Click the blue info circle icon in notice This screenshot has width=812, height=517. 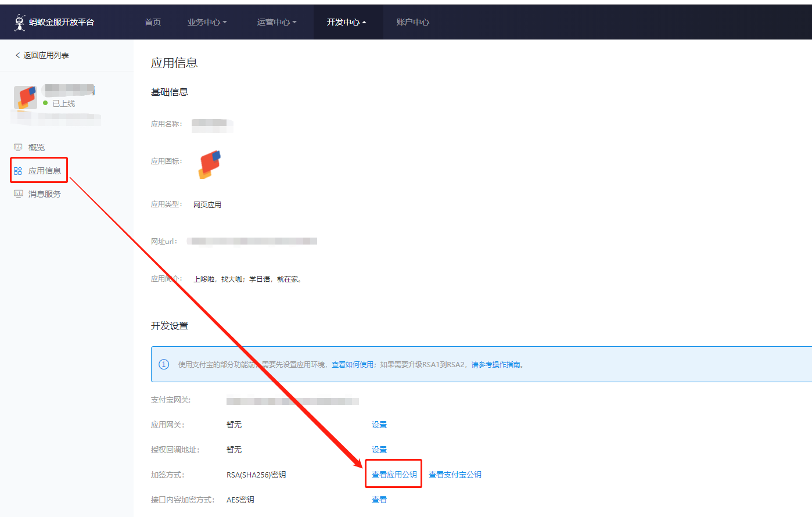[x=164, y=364]
